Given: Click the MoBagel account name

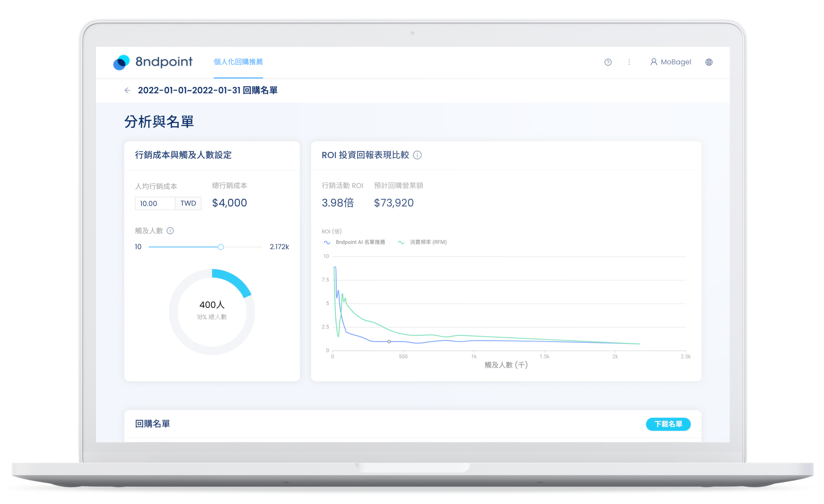Looking at the screenshot, I should [676, 62].
